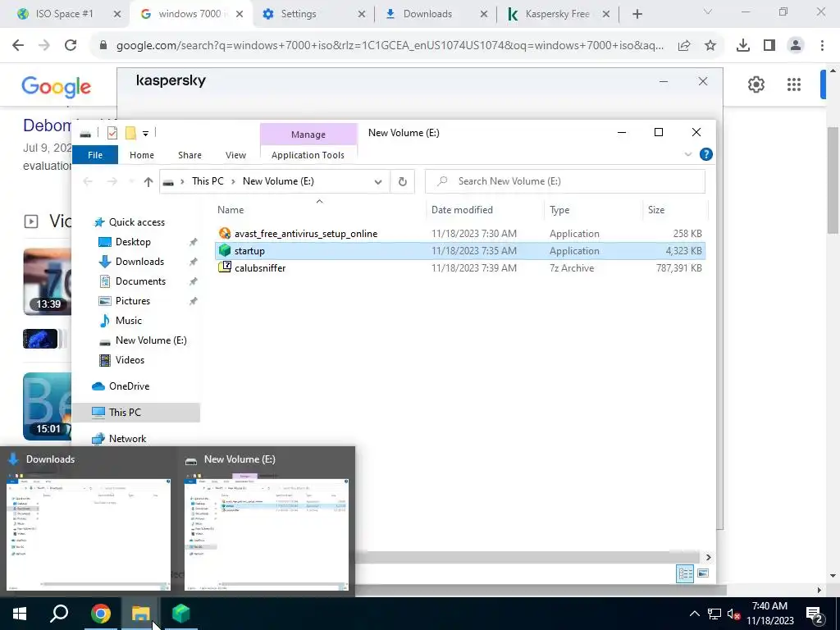Open address bar history dropdown
840x630 pixels.
point(377,181)
